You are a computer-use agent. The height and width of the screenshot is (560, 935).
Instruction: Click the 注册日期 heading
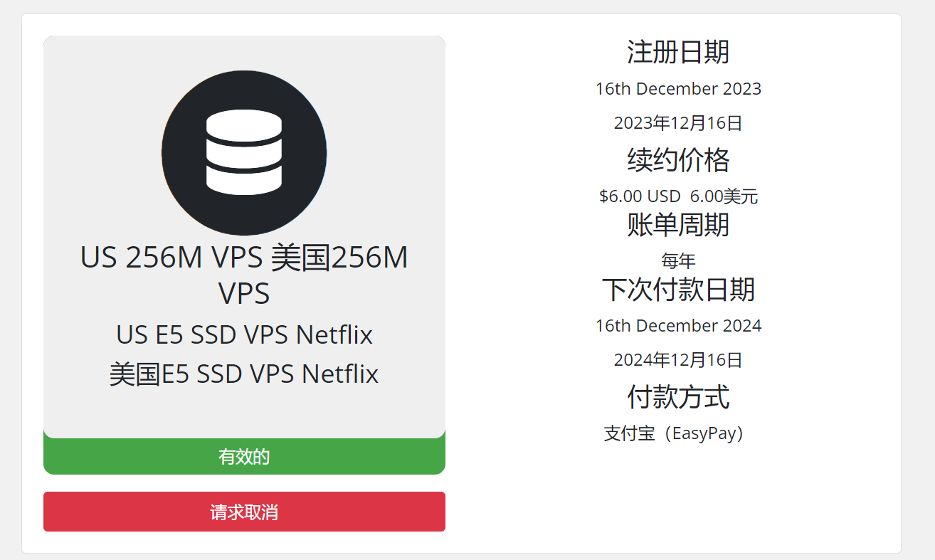pyautogui.click(x=678, y=52)
